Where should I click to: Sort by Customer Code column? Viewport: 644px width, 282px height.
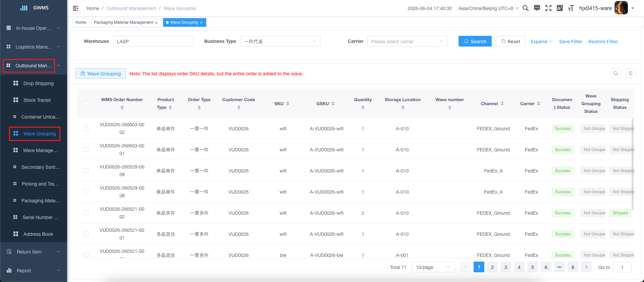(x=238, y=108)
